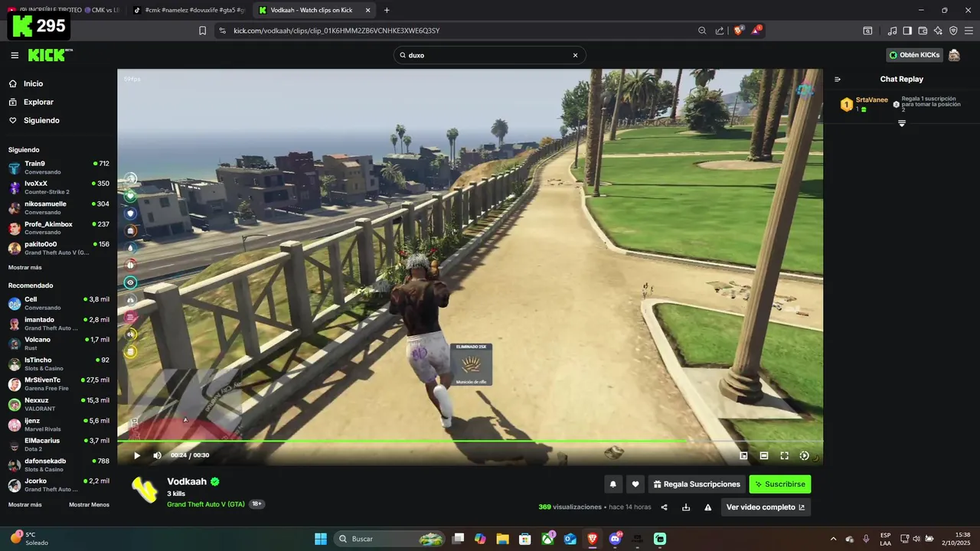Seek on the green video progress bar
This screenshot has width=980, height=551.
tap(470, 441)
